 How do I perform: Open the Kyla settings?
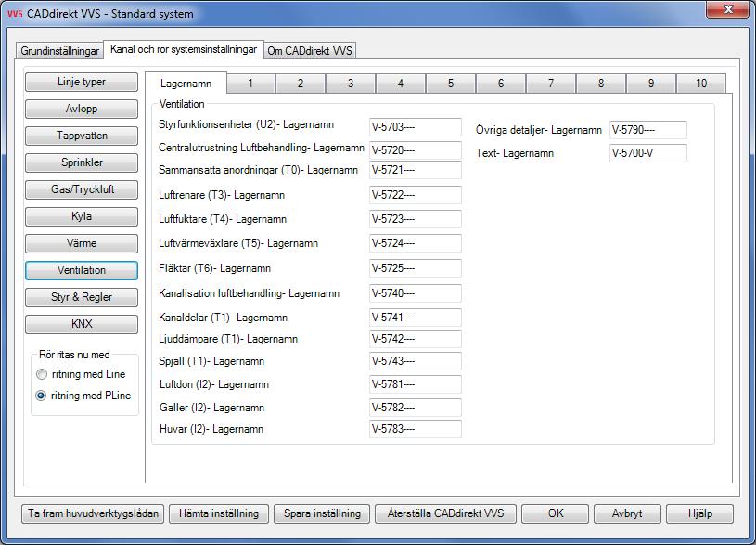(x=82, y=216)
